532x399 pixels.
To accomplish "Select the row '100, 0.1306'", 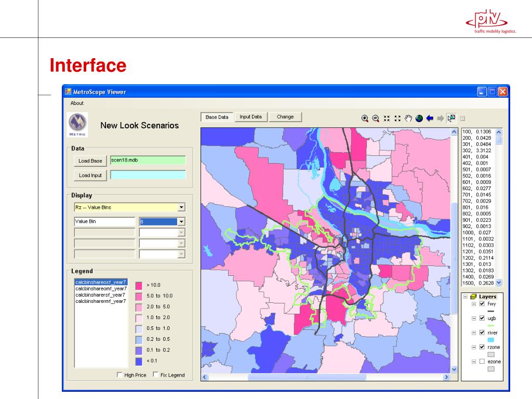I will 477,131.
